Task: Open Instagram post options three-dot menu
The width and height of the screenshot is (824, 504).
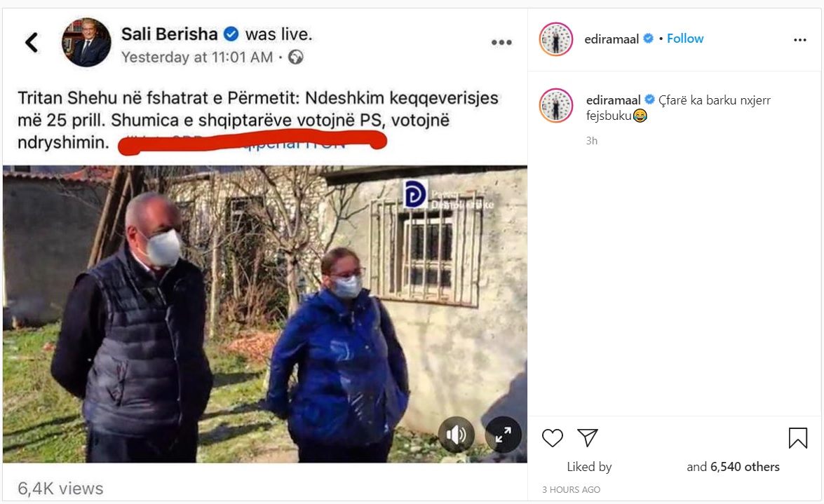Action: pyautogui.click(x=800, y=40)
